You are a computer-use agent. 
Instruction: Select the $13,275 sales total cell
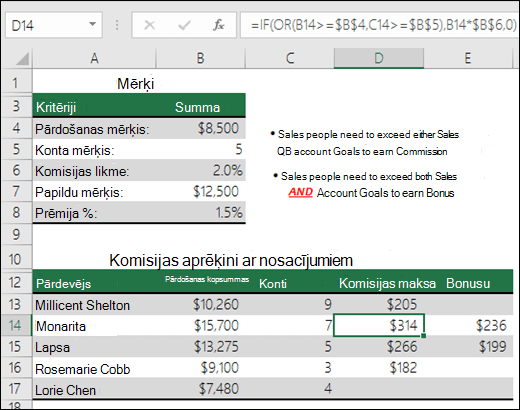200,347
